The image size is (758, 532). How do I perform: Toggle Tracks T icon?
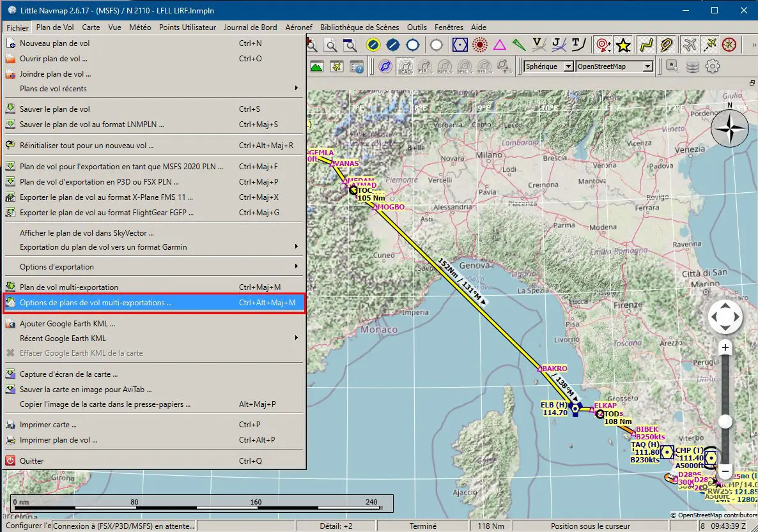578,45
